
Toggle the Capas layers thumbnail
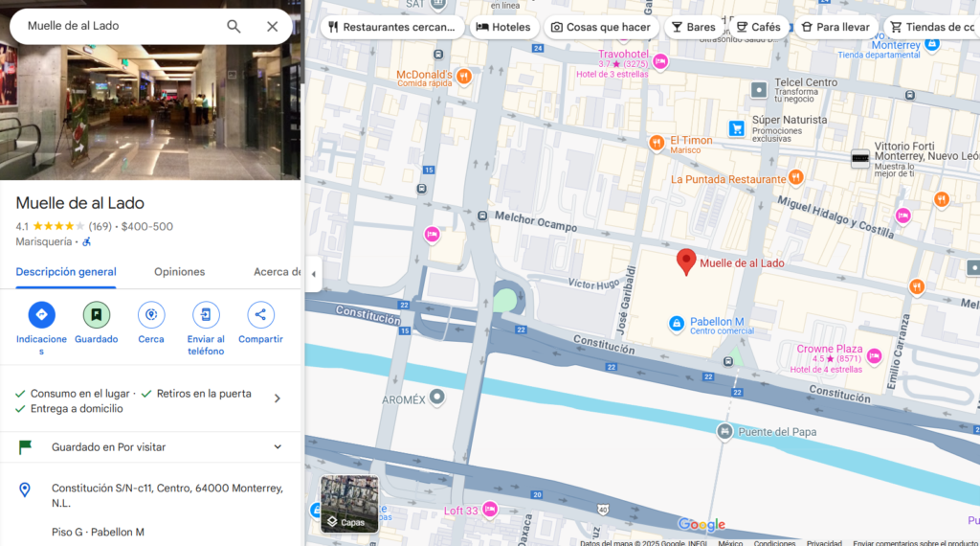(x=349, y=504)
